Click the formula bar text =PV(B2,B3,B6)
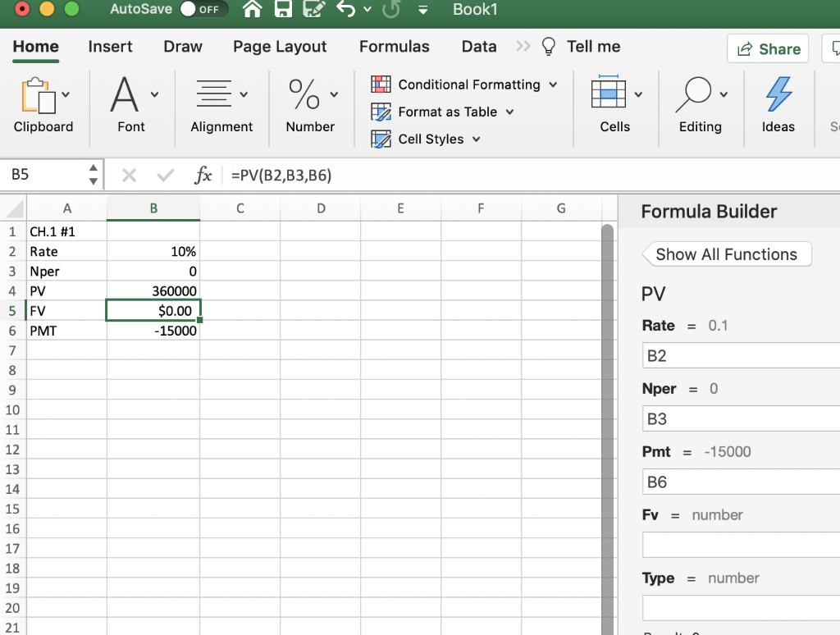This screenshot has width=840, height=635. (281, 176)
